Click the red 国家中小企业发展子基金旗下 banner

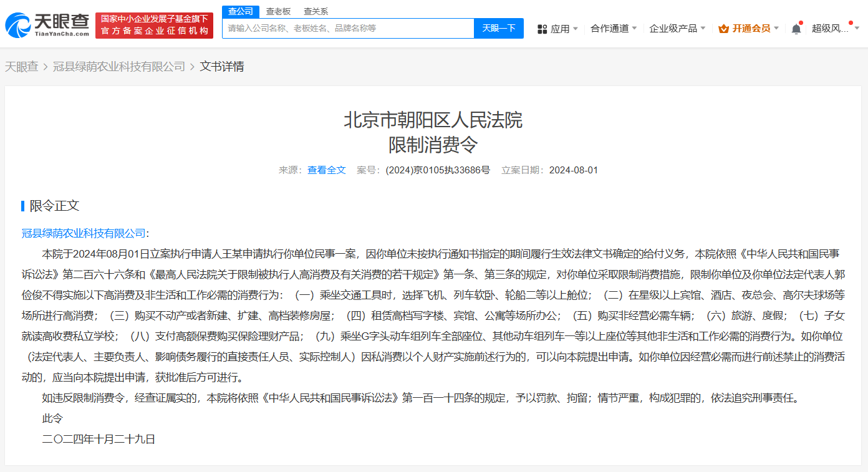tap(154, 25)
